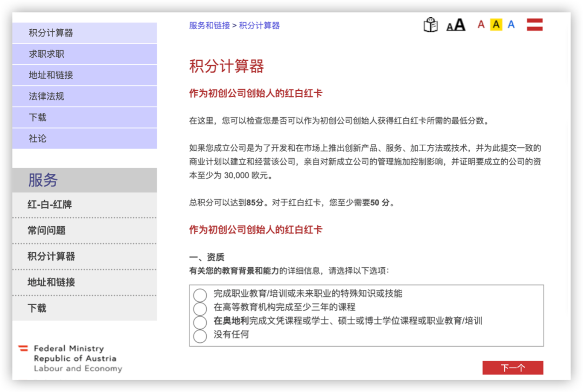Open 法律法规 menu item
This screenshot has height=392, width=583.
pyautogui.click(x=84, y=96)
